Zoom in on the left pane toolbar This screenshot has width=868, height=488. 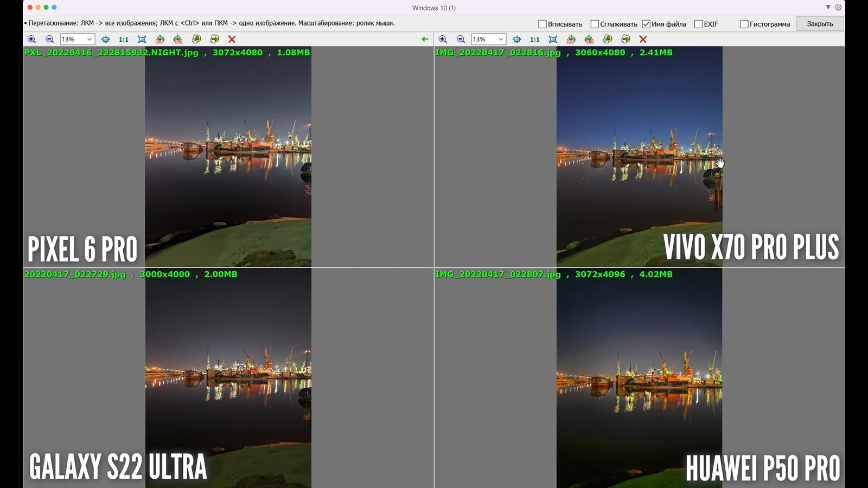(x=31, y=39)
